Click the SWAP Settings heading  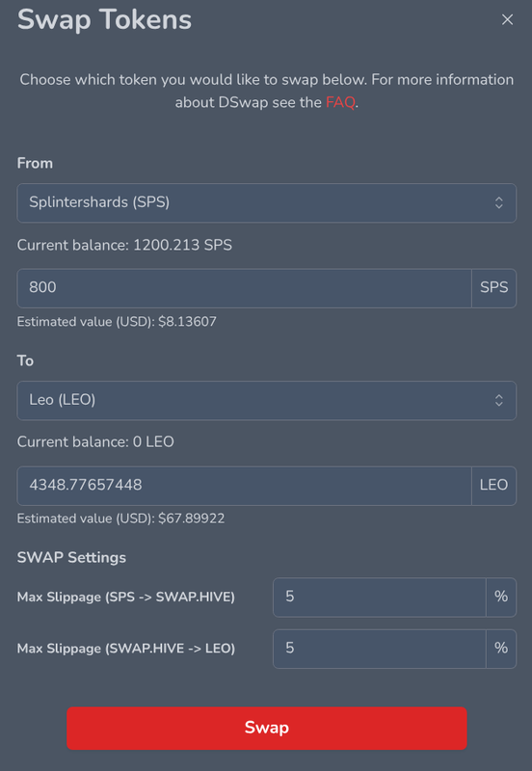coord(71,558)
